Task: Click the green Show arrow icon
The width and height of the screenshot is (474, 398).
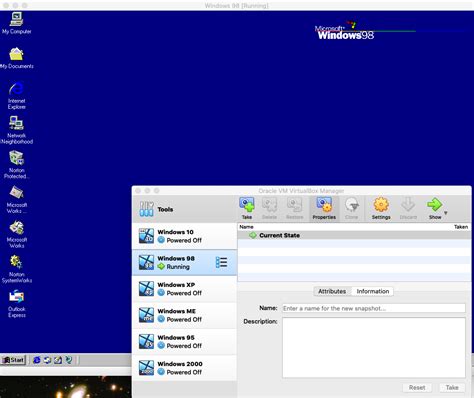Action: (435, 205)
